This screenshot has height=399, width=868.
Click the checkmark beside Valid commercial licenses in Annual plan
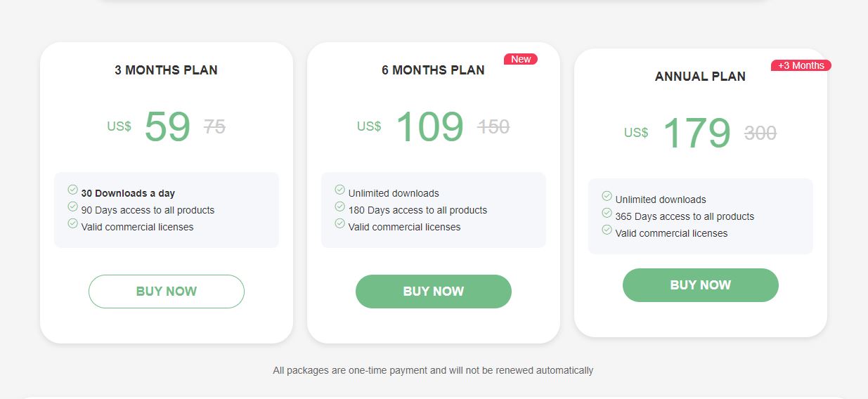607,230
